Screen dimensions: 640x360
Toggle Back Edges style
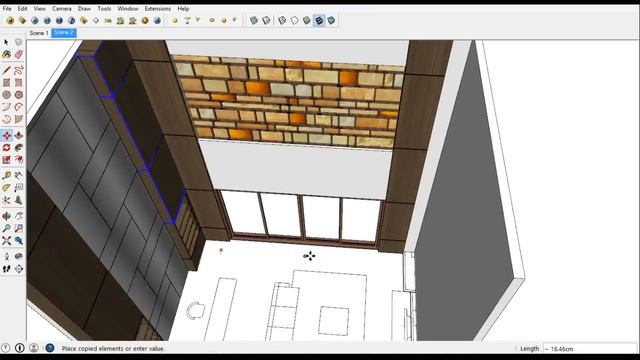tap(266, 20)
